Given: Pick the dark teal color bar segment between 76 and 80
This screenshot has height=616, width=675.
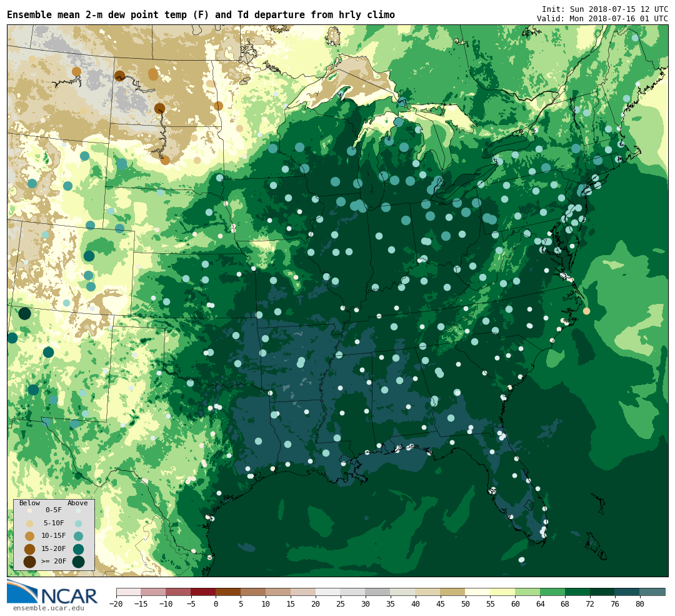Looking at the screenshot, I should [627, 592].
